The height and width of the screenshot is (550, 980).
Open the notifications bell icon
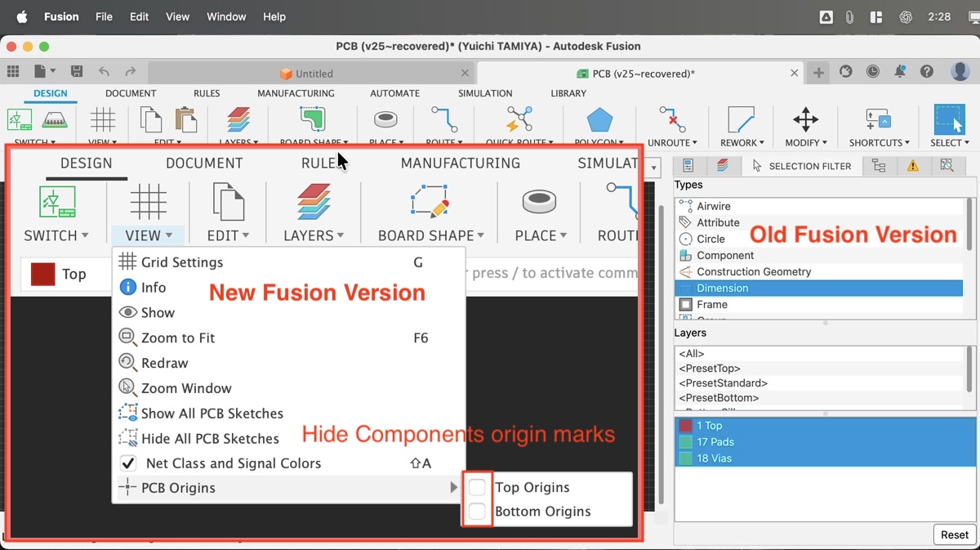click(900, 72)
